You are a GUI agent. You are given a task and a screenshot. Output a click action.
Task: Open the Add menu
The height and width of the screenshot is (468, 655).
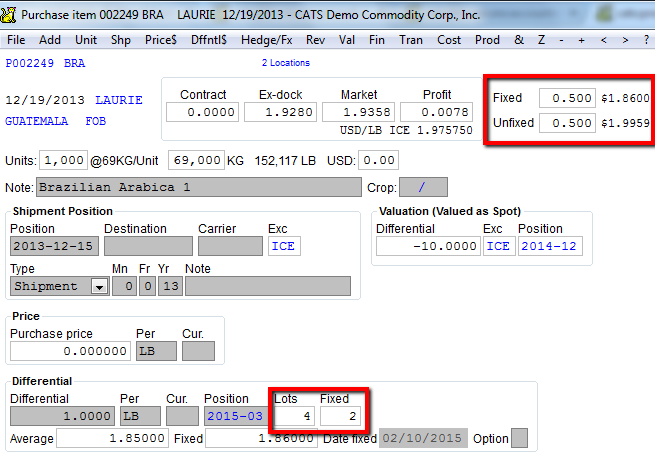pyautogui.click(x=50, y=40)
